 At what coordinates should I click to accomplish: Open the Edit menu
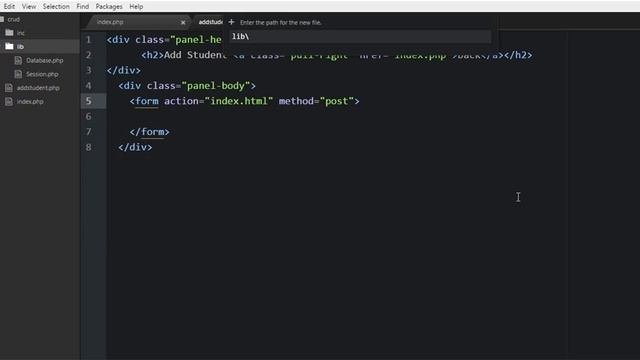tap(9, 7)
